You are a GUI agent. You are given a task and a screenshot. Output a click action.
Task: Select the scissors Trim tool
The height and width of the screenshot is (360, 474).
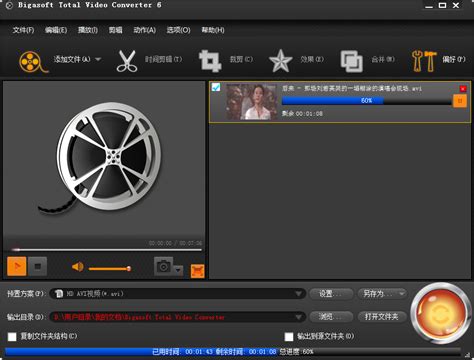tap(127, 61)
